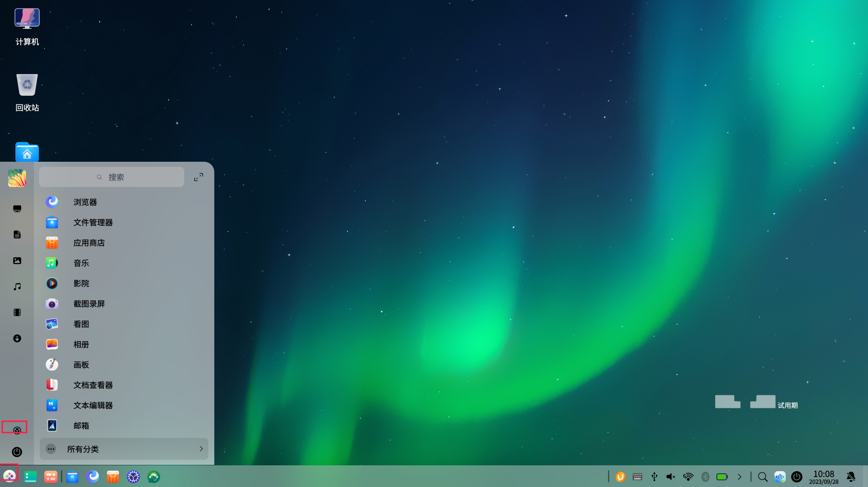
Task: Open the home folder desktop icon
Action: point(27,152)
